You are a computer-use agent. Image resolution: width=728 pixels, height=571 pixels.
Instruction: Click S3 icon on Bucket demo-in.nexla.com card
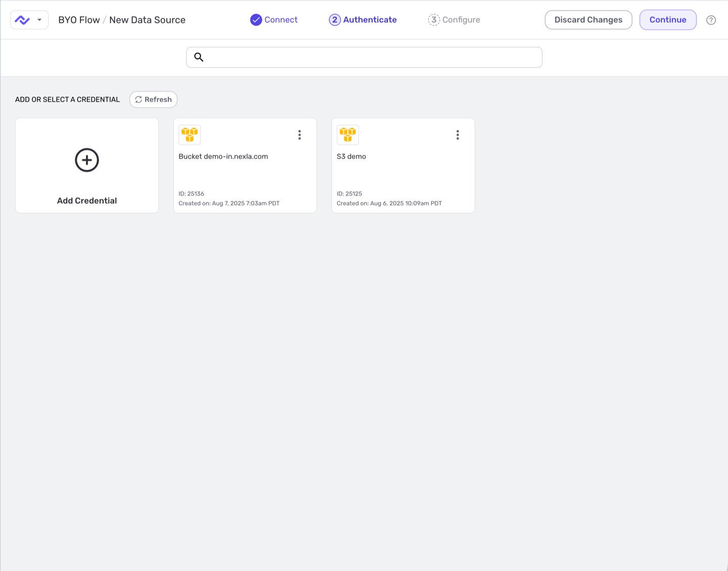(190, 135)
